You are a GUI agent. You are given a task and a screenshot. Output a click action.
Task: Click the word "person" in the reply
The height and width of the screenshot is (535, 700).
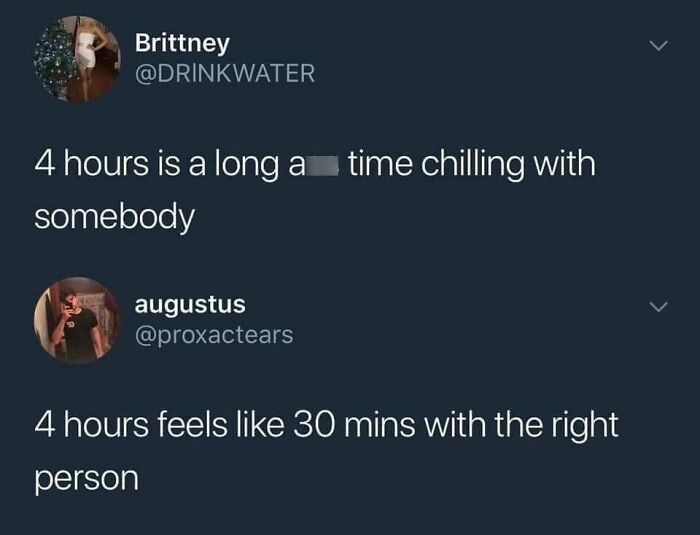point(87,479)
